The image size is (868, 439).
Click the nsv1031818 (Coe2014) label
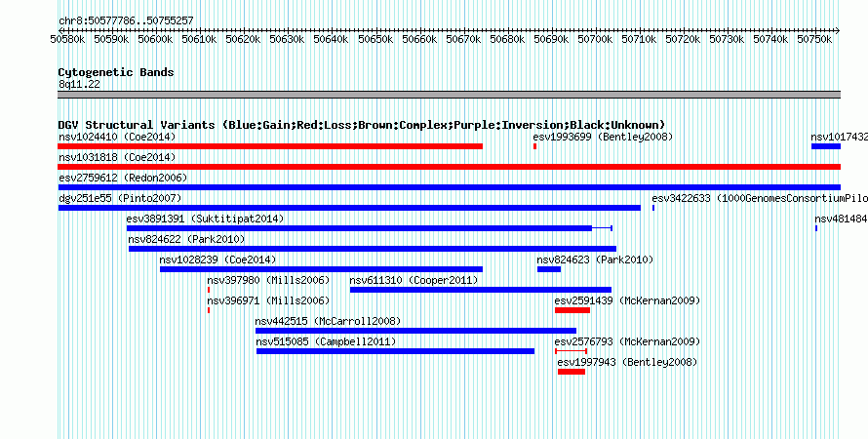(117, 157)
